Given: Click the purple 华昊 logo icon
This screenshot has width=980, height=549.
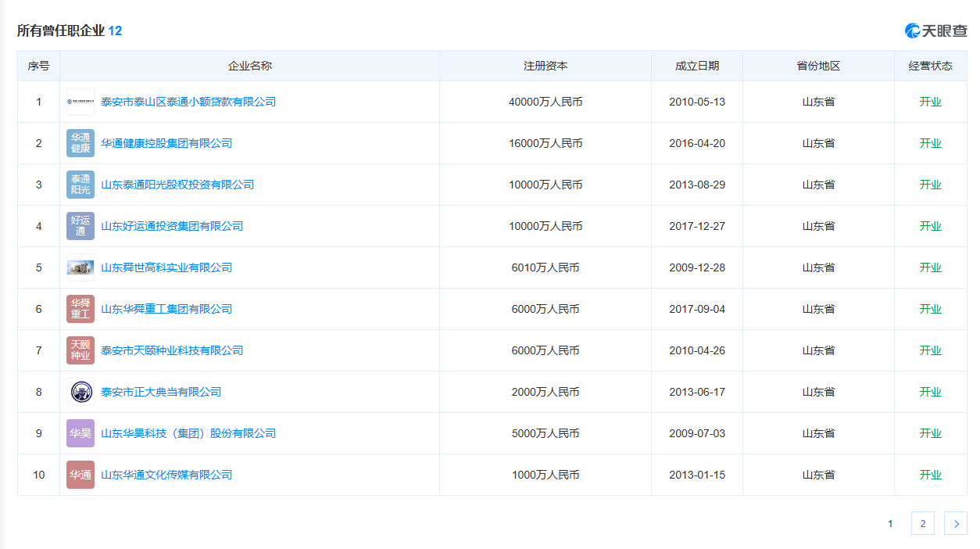Looking at the screenshot, I should [80, 433].
